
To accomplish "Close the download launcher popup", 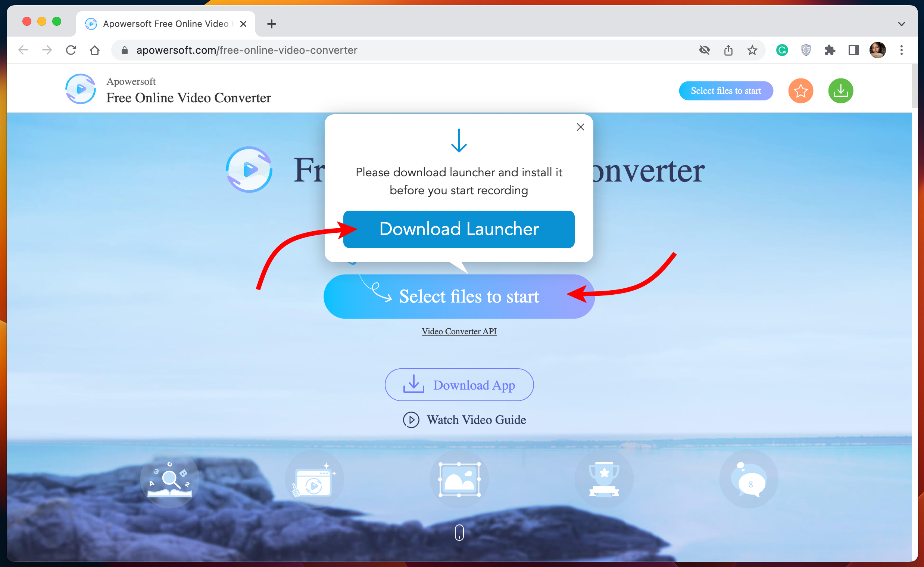I will click(580, 126).
